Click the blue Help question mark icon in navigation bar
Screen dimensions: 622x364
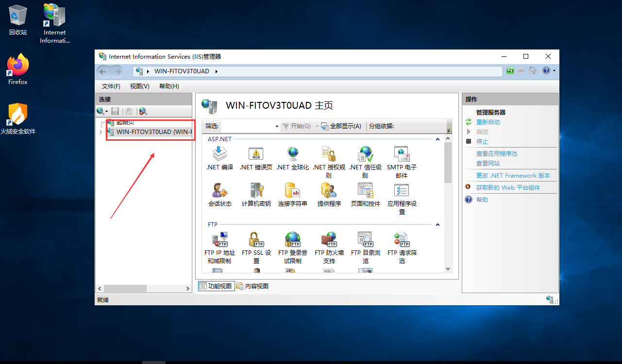coord(546,71)
